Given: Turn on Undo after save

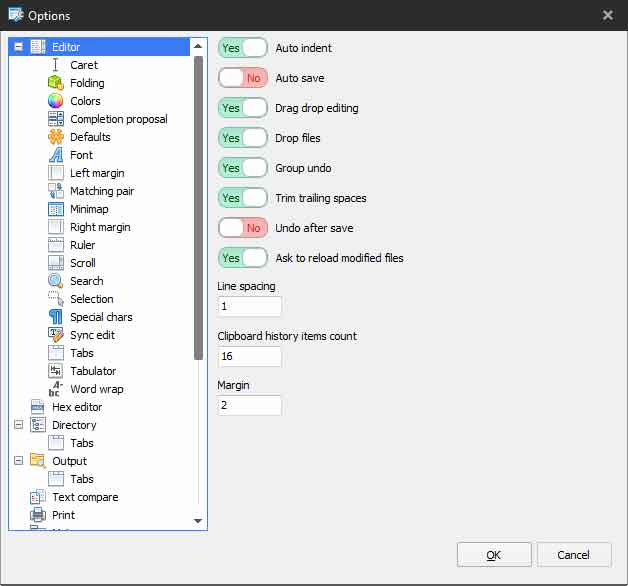Looking at the screenshot, I should click(243, 228).
